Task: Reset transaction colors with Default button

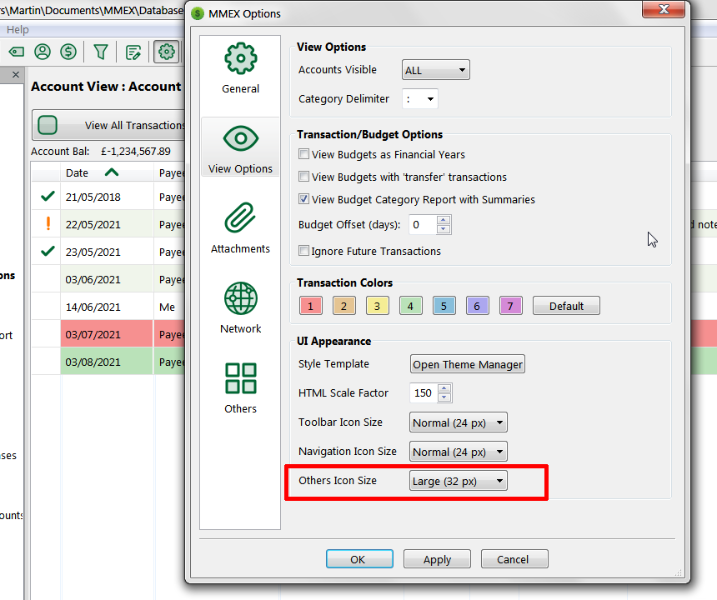Action: click(x=566, y=306)
